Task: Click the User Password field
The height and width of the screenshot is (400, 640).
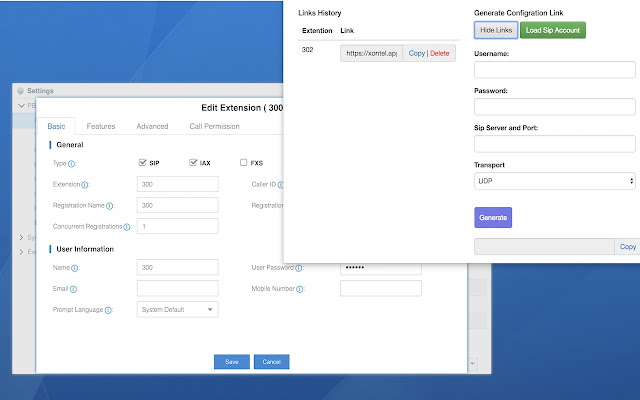Action: [x=381, y=269]
